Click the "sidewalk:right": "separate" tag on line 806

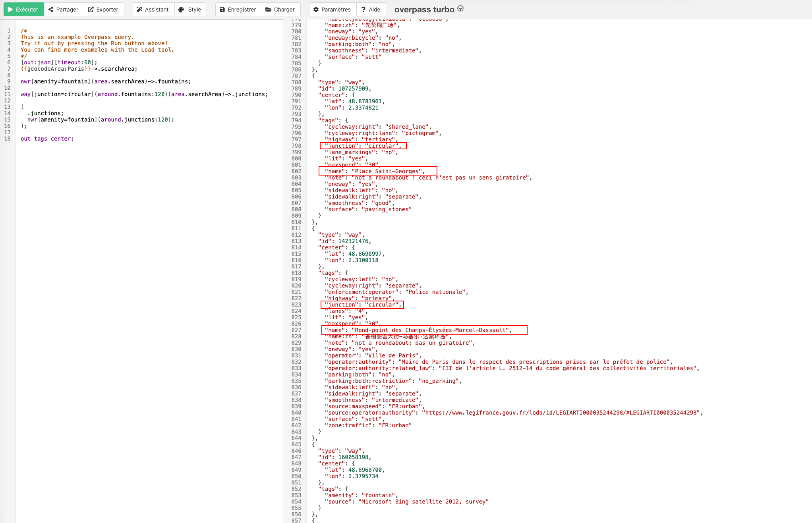[x=373, y=197]
